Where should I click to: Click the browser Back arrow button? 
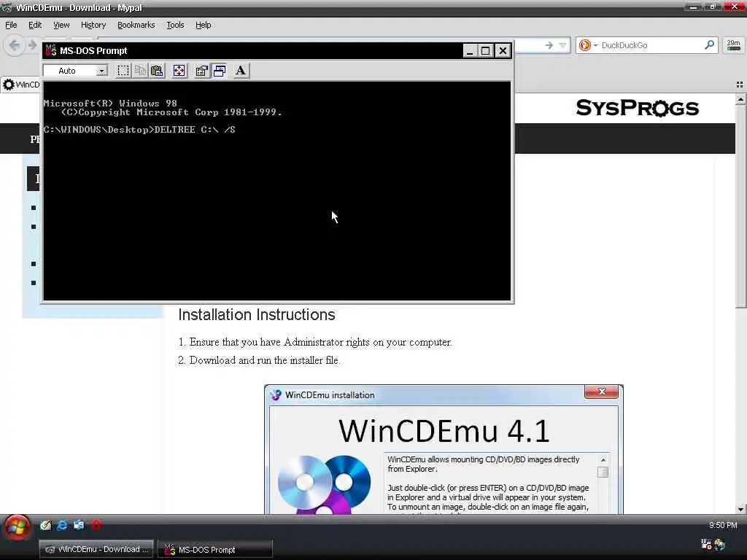(15, 45)
